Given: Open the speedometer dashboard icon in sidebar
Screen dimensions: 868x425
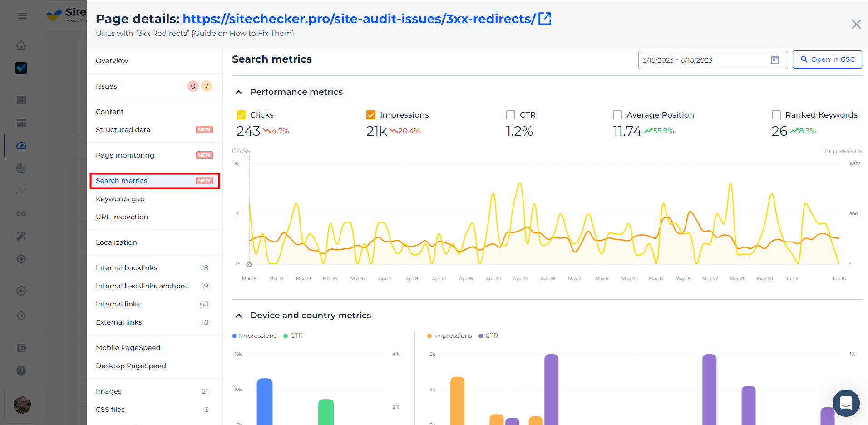Looking at the screenshot, I should coord(21,146).
